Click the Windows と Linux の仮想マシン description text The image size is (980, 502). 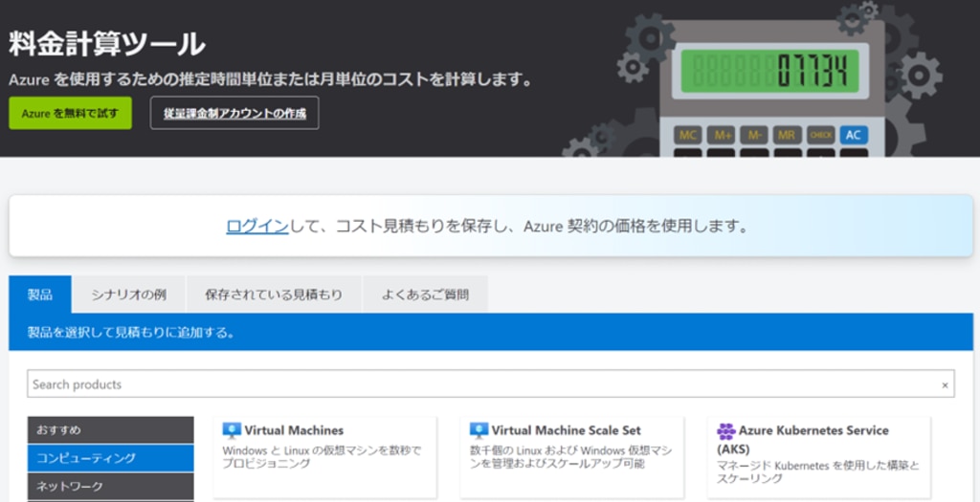(322, 457)
